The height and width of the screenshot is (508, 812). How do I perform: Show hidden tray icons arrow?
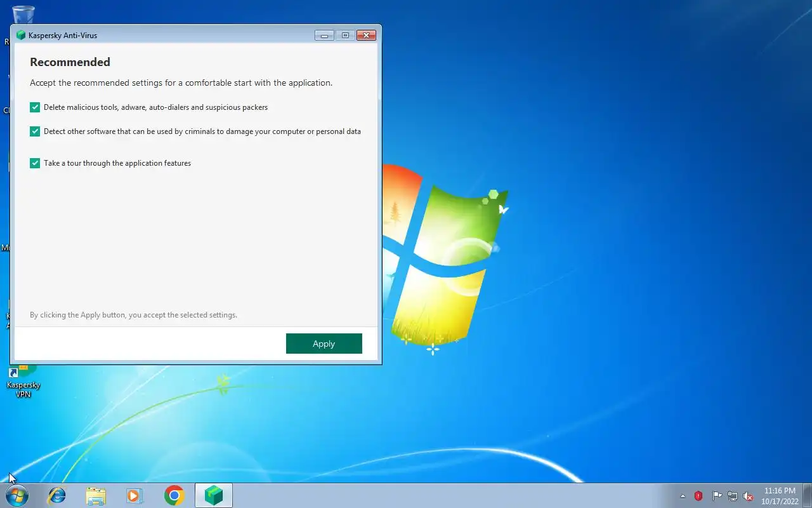click(683, 496)
